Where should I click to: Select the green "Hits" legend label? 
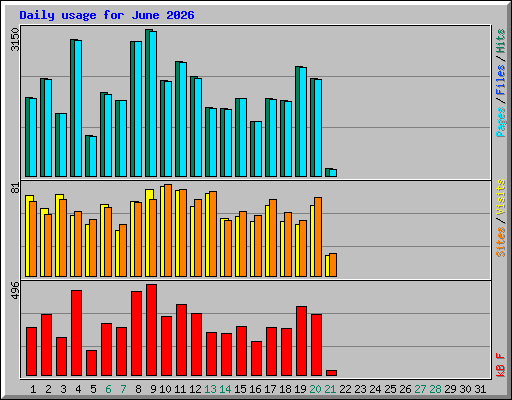coord(501,41)
